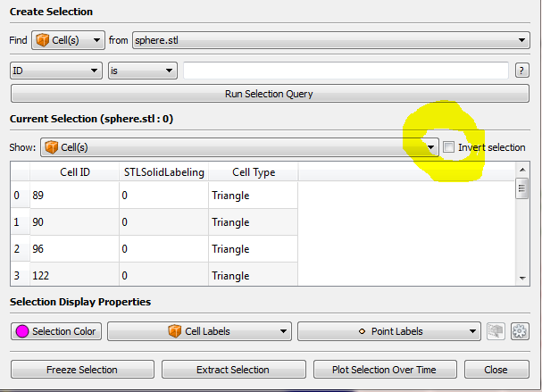Open the Selection Color picker
542x392 pixels.
(x=56, y=331)
